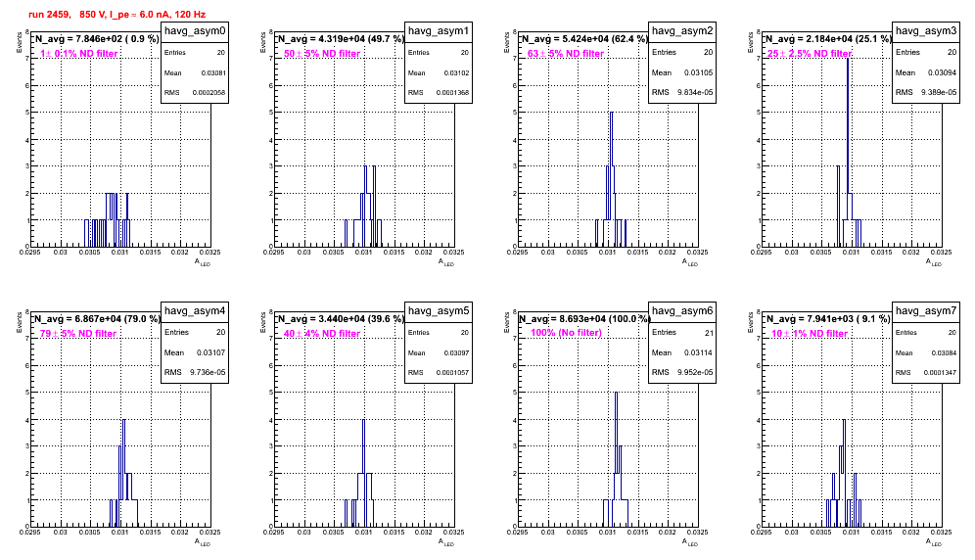
Task: Select the havg_asym4 stats box title
Action: point(195,311)
